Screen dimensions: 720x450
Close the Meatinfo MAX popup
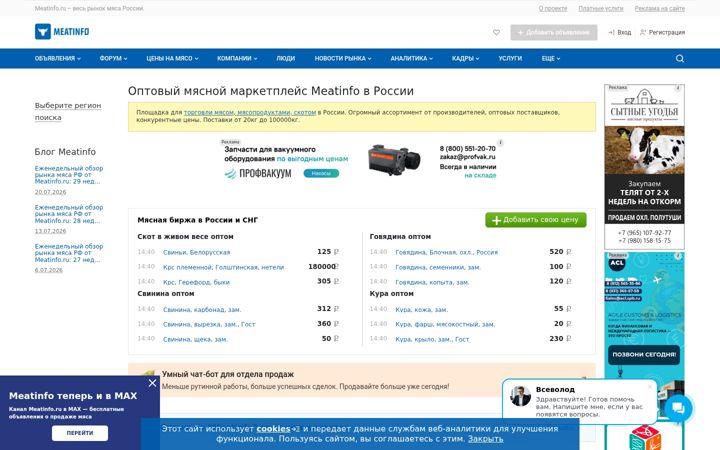click(152, 383)
